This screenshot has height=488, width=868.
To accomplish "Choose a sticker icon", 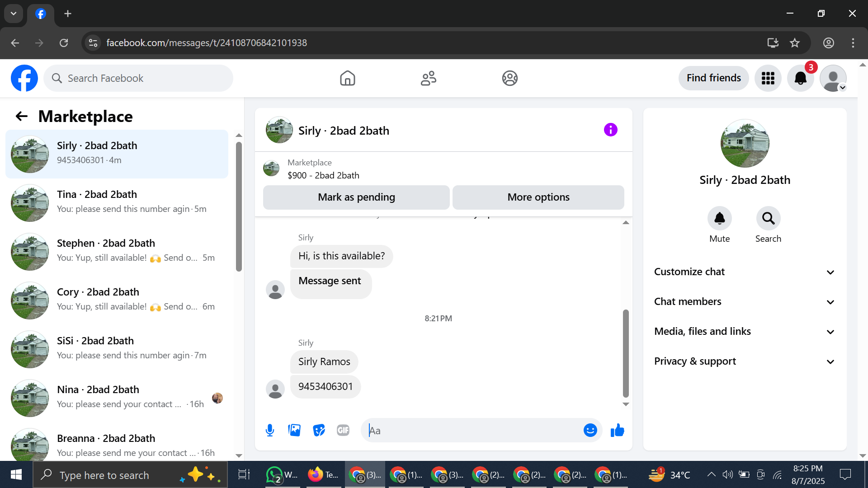I will (319, 430).
